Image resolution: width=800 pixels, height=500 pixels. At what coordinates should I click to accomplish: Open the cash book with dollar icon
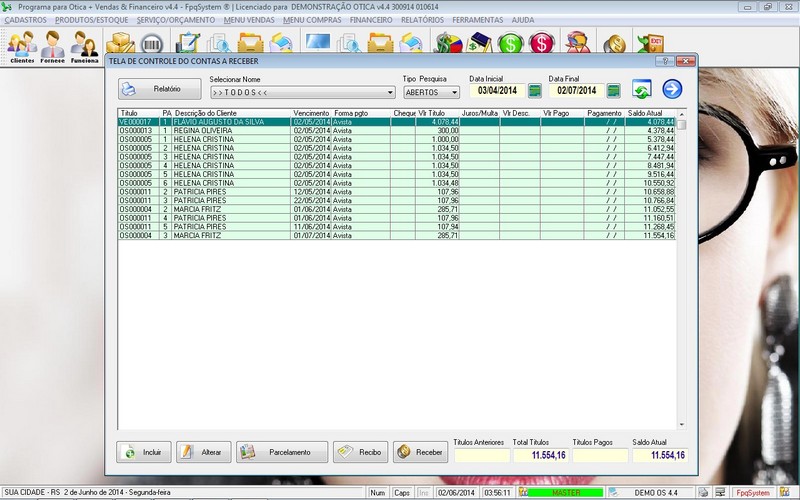(480, 43)
